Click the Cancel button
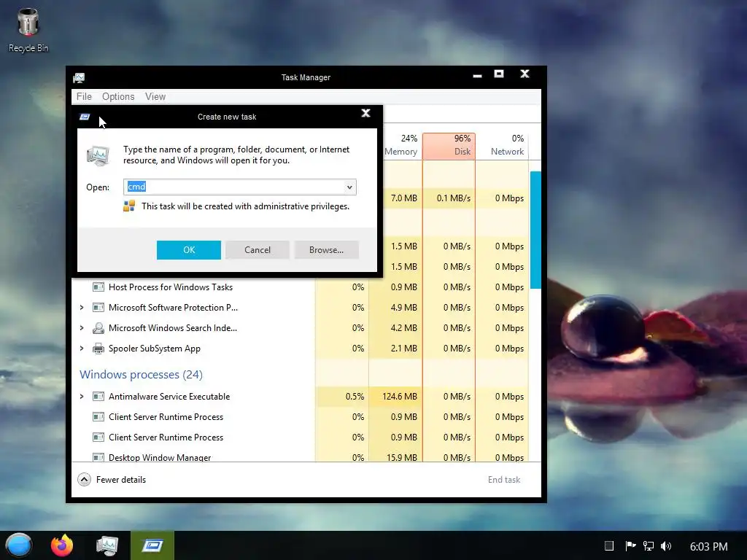The width and height of the screenshot is (747, 560). 258,250
